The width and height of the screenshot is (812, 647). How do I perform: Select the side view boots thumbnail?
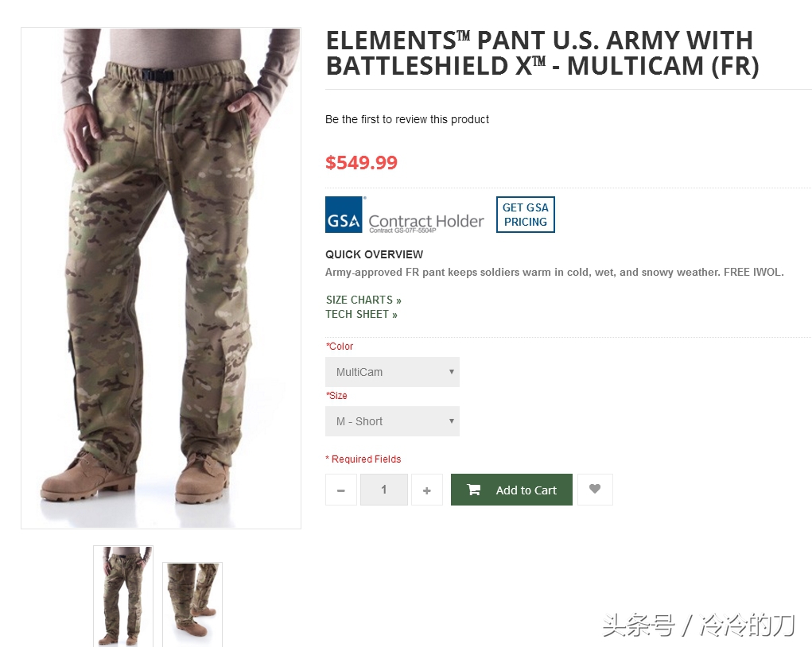pos(192,604)
